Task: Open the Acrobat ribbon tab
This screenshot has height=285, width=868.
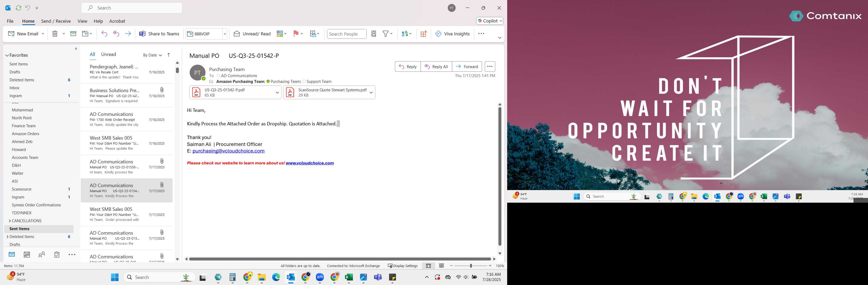Action: [x=117, y=21]
